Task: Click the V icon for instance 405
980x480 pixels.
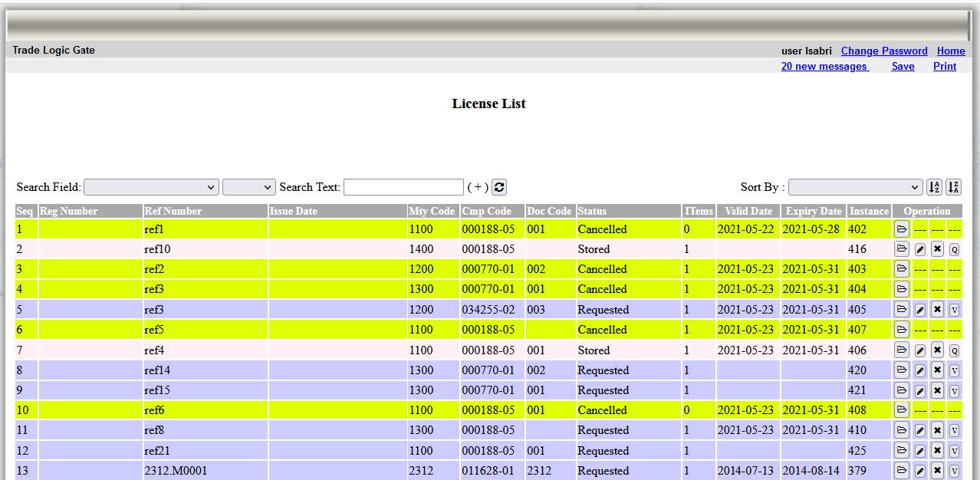Action: tap(955, 310)
